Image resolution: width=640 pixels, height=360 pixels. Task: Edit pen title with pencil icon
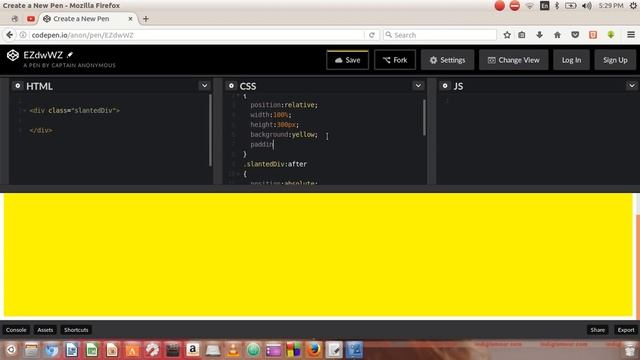pyautogui.click(x=70, y=55)
